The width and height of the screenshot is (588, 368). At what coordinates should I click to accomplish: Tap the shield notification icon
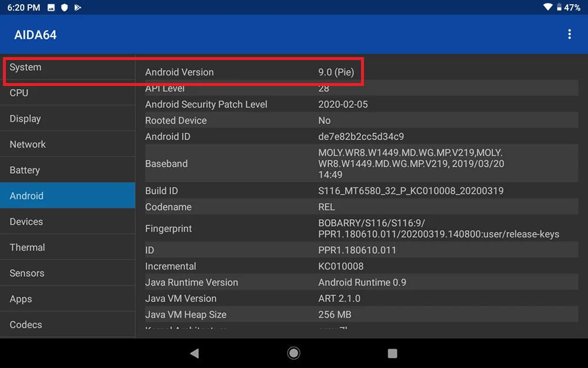click(64, 8)
